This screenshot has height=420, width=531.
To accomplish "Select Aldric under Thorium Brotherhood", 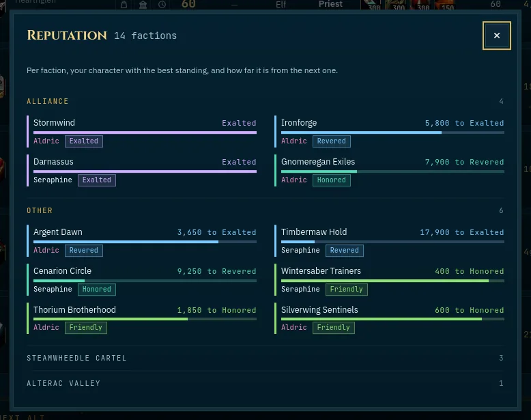I will [46, 327].
